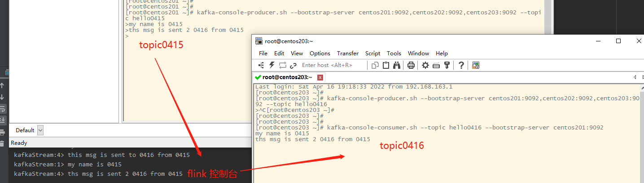Click the Help question mark icon
The image size is (644, 183).
461,65
